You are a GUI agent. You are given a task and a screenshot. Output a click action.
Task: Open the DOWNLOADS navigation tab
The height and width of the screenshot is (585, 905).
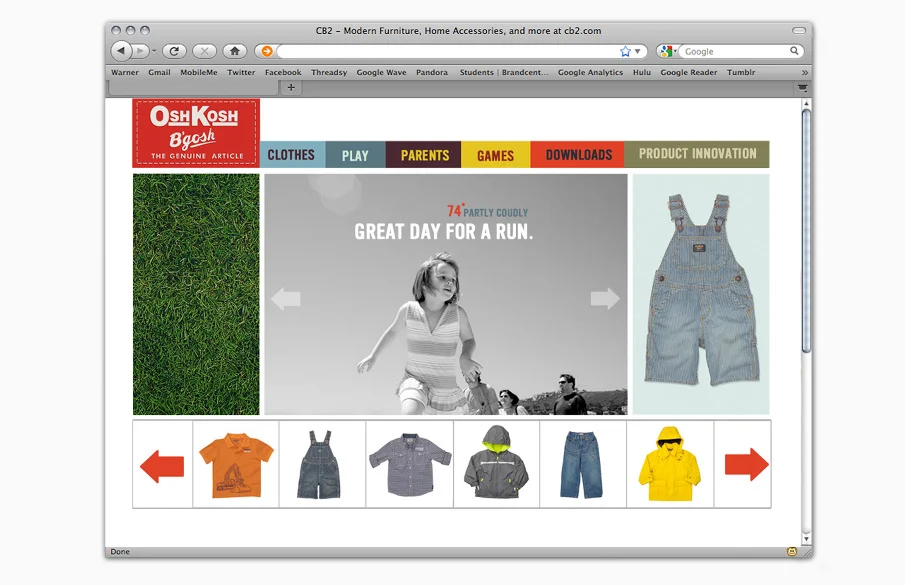point(577,155)
